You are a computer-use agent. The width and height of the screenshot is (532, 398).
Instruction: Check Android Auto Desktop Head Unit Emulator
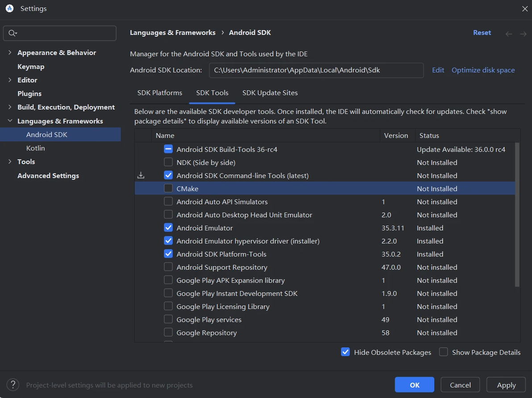click(168, 214)
